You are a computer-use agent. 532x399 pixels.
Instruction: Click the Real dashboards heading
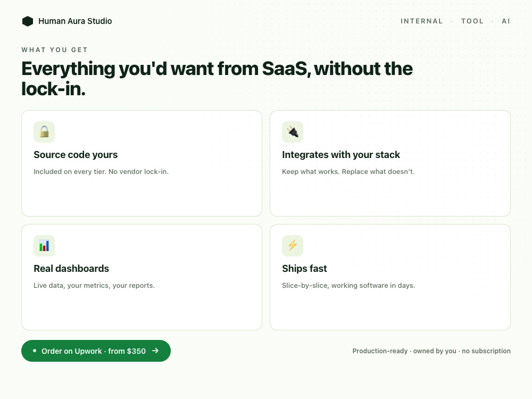pyautogui.click(x=71, y=269)
